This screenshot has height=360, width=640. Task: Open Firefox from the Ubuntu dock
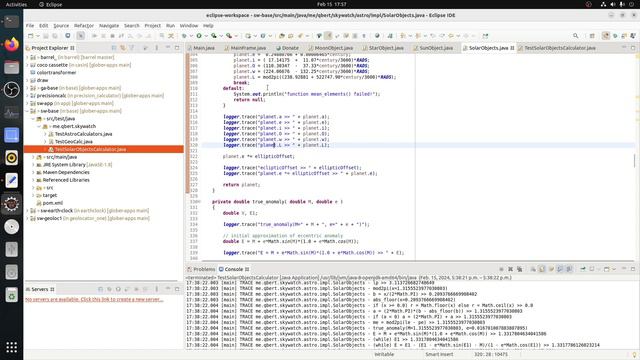pos(11,44)
